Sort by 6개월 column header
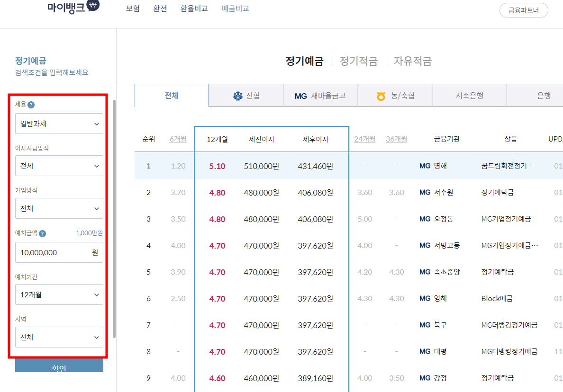563x392 pixels. click(178, 139)
